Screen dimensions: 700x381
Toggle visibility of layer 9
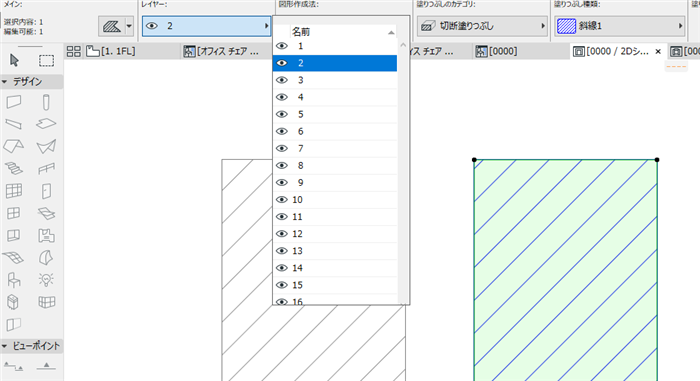[x=282, y=182]
